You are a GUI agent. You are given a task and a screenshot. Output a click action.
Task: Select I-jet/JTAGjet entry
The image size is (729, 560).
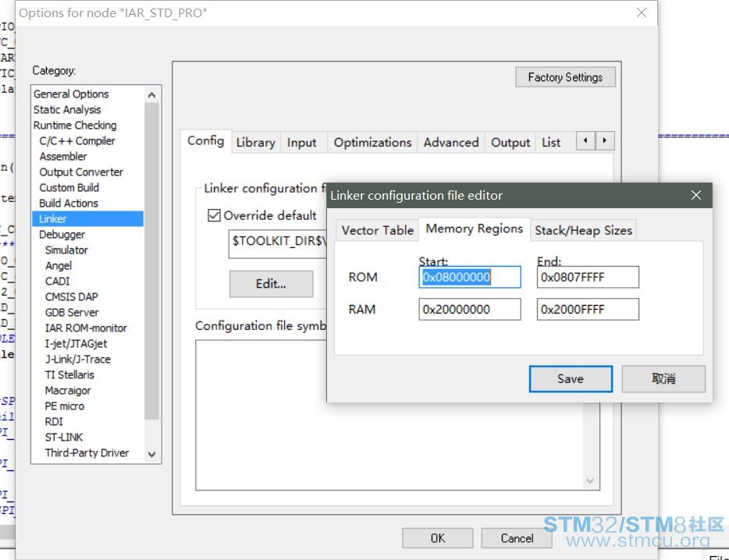[76, 343]
